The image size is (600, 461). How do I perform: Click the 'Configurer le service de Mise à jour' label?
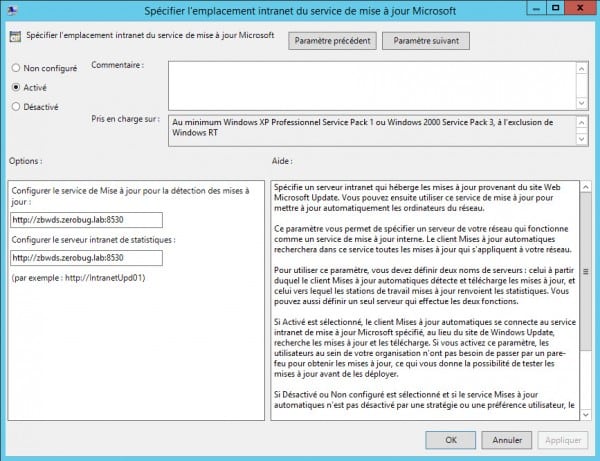click(130, 196)
